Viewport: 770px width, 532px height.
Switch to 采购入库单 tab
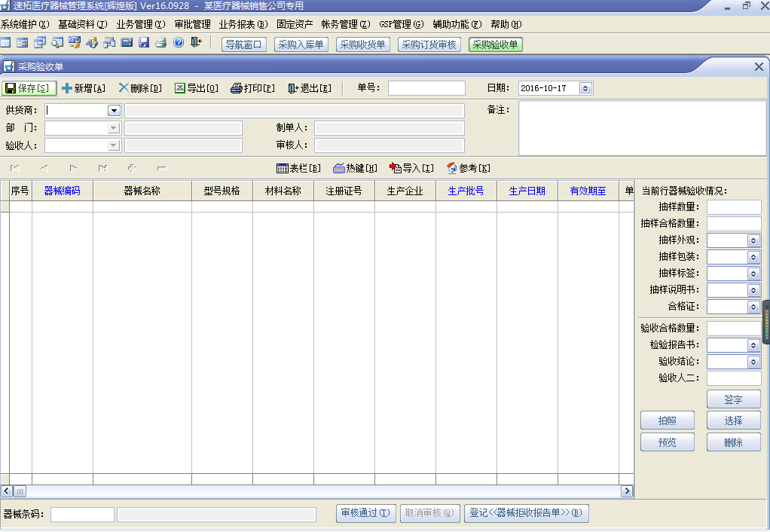[301, 44]
